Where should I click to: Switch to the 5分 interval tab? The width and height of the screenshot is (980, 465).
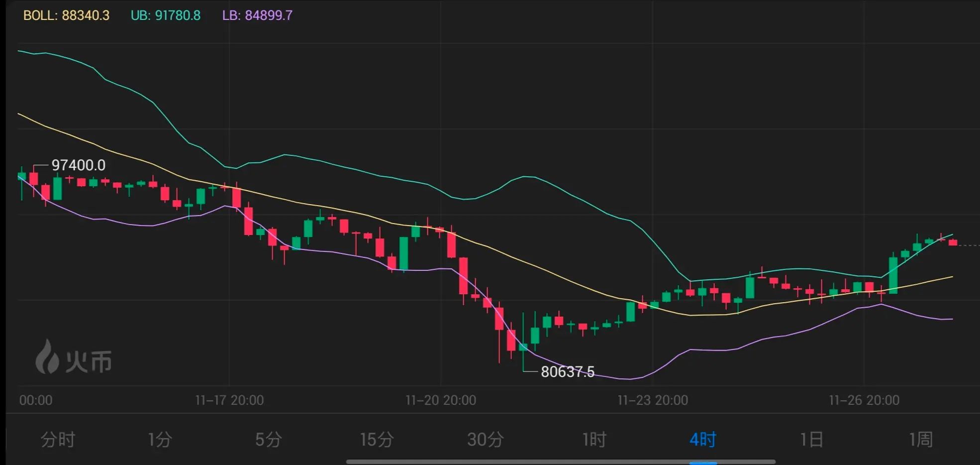[x=269, y=440]
